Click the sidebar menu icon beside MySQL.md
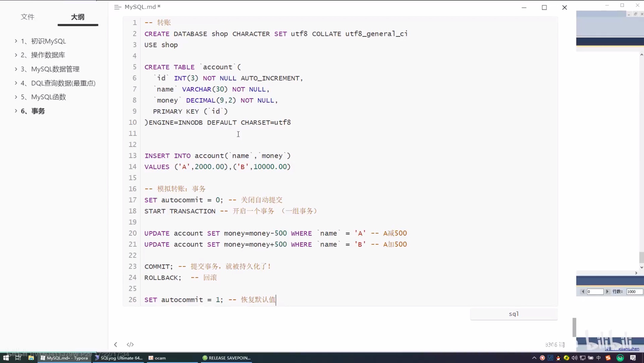 117,7
